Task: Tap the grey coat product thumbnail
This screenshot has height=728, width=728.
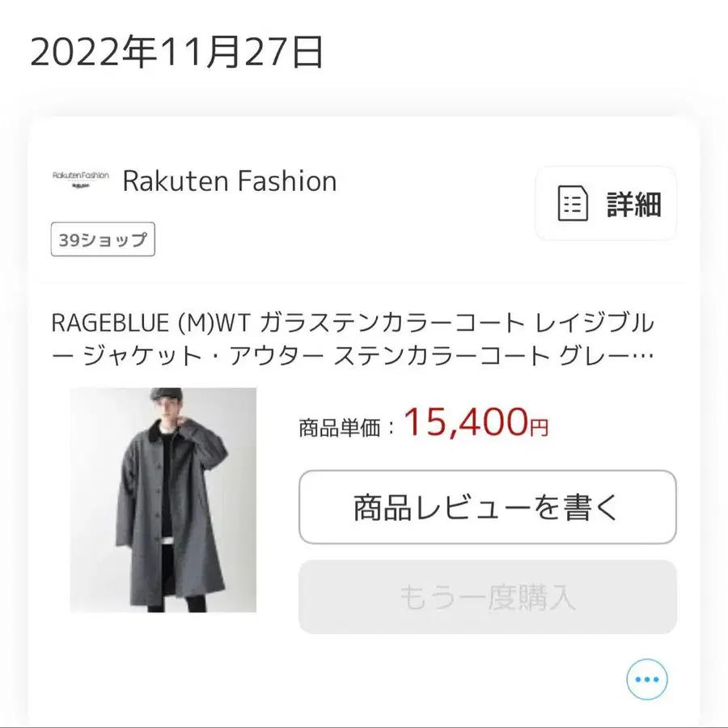Action: pyautogui.click(x=163, y=500)
